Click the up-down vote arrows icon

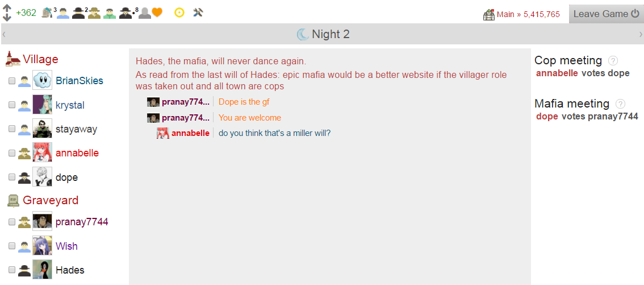click(7, 13)
